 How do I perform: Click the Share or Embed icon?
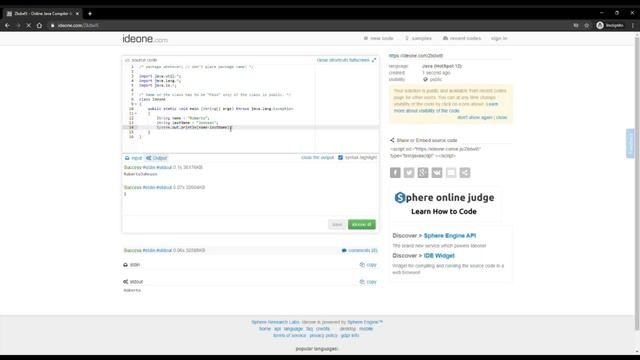(392, 140)
